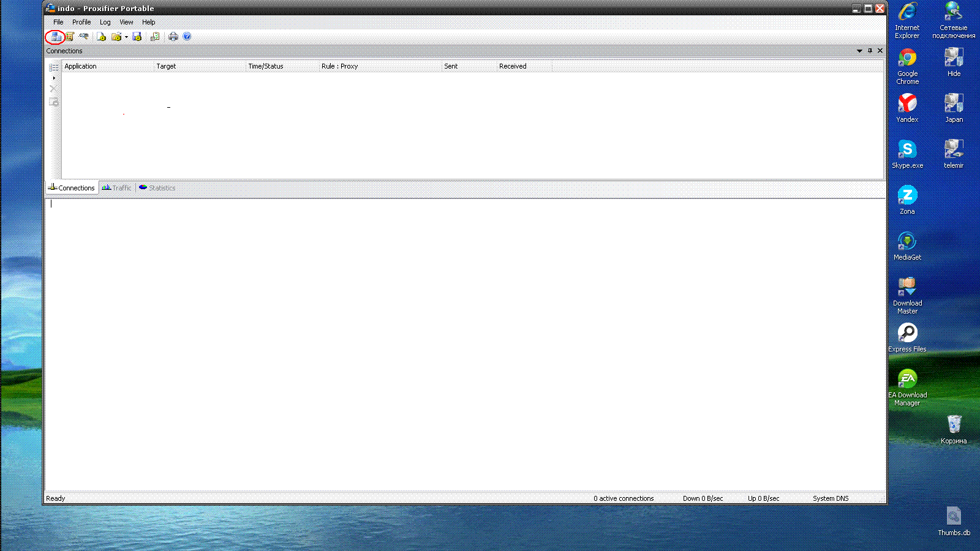Click the Print toolbar icon
The width and height of the screenshot is (980, 551).
(173, 37)
